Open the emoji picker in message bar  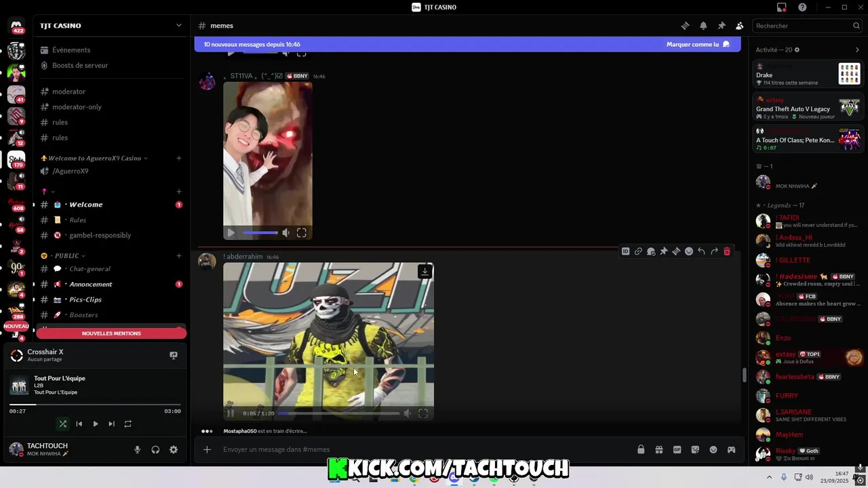713,449
